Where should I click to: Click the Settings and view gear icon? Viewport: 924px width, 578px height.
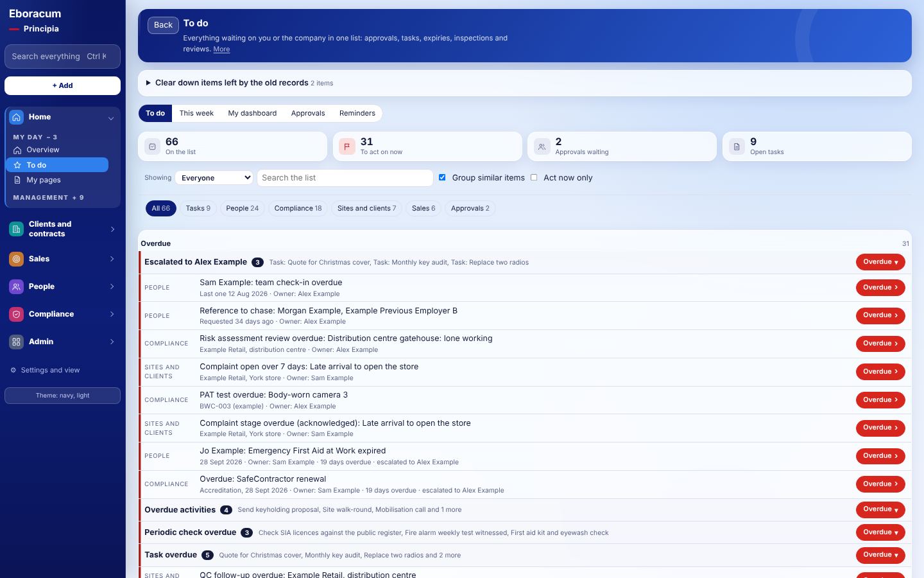pos(13,370)
